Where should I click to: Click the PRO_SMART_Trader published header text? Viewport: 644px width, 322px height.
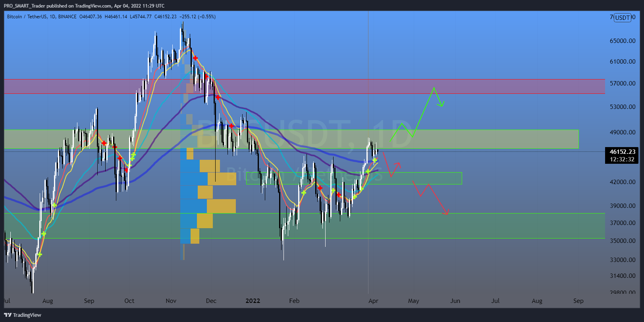[x=84, y=6]
